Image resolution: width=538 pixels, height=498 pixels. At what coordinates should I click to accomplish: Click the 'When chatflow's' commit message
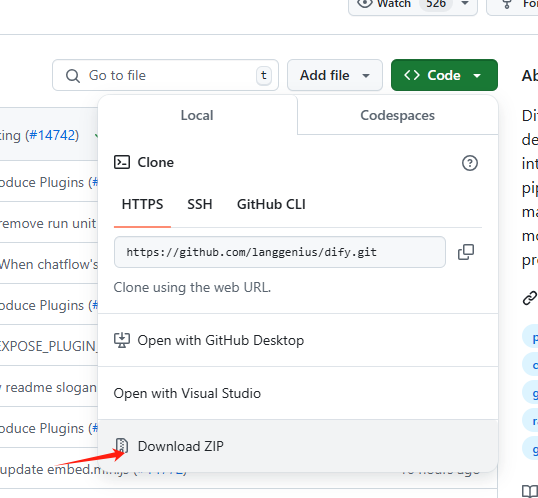pyautogui.click(x=49, y=264)
